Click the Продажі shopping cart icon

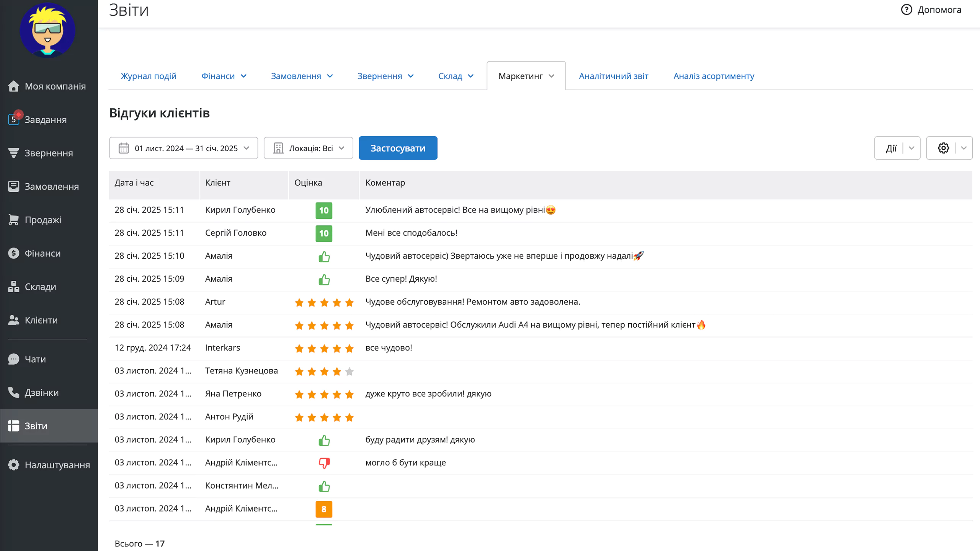(x=13, y=220)
